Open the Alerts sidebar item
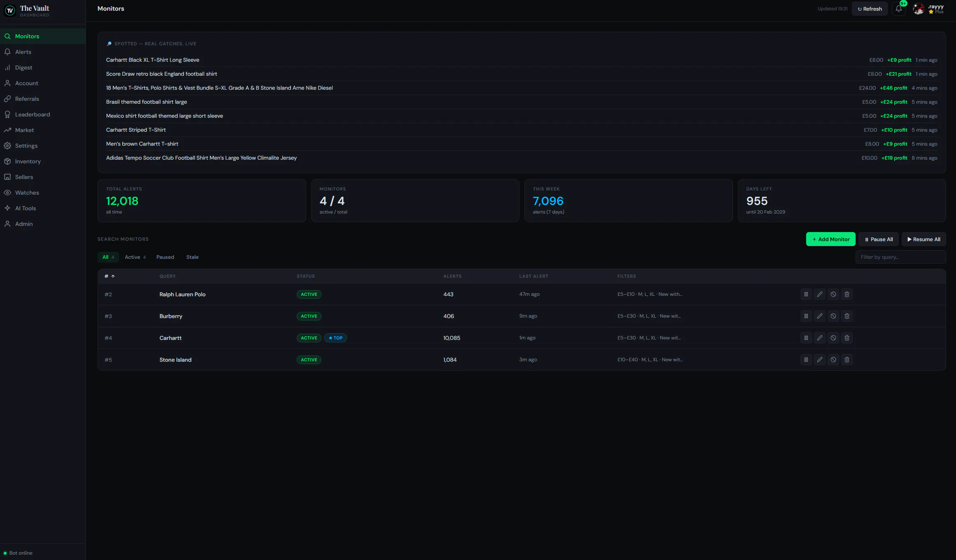The image size is (956, 560). pos(43,52)
